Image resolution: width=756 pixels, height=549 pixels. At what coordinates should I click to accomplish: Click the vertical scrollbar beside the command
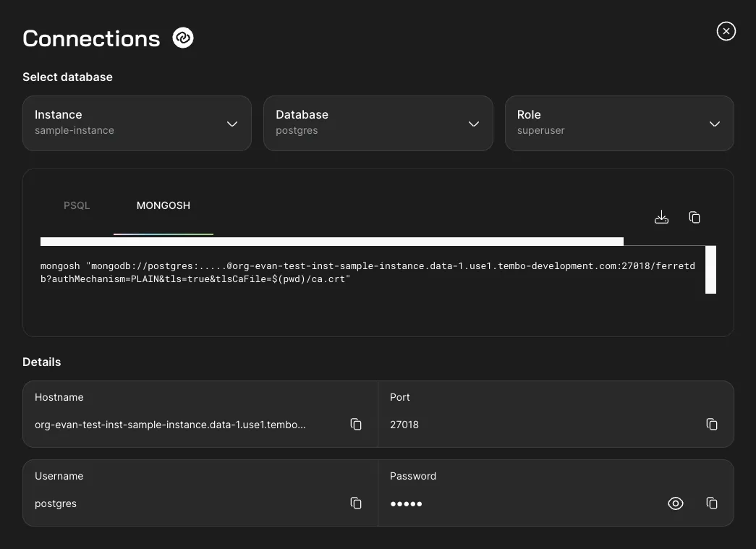point(710,269)
